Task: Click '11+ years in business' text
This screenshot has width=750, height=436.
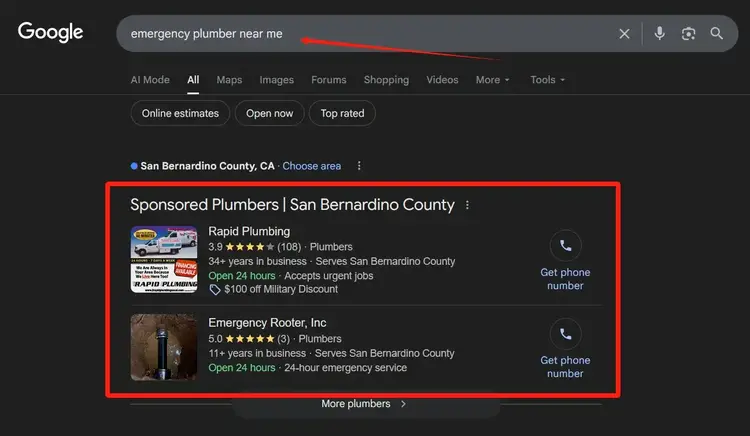Action: point(257,353)
